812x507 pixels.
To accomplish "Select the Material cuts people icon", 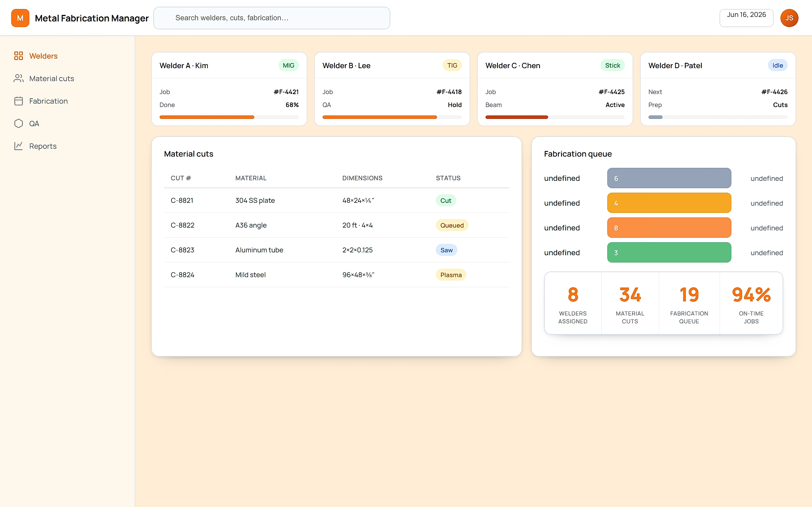I will (18, 78).
